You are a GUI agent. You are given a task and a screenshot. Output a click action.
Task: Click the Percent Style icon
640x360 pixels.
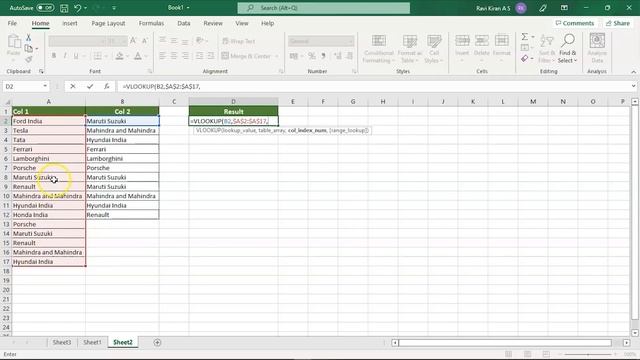(312, 56)
